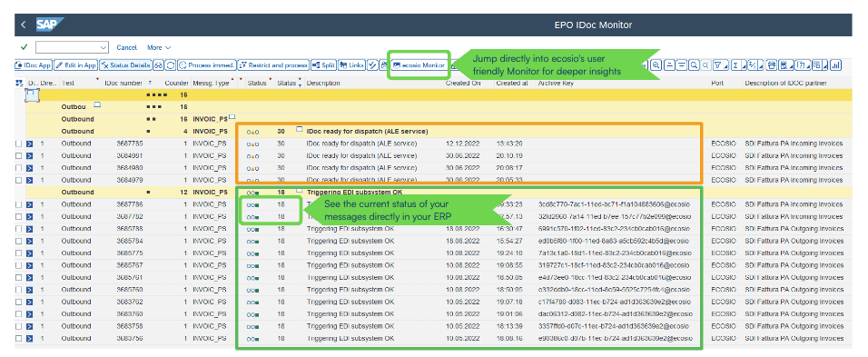Image resolution: width=868 pixels, height=357 pixels.
Task: Tick checkbox for IDoc 3684981
Action: 19,156
